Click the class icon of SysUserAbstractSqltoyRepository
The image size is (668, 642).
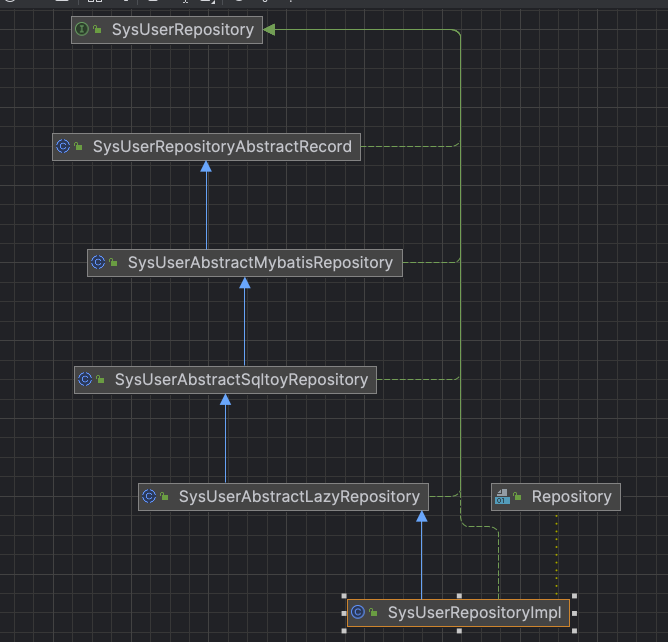coord(85,380)
